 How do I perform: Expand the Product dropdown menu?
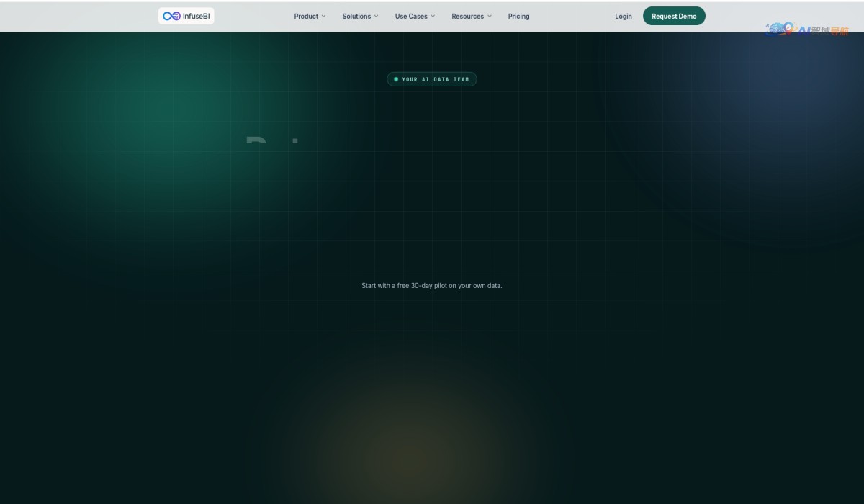point(310,16)
